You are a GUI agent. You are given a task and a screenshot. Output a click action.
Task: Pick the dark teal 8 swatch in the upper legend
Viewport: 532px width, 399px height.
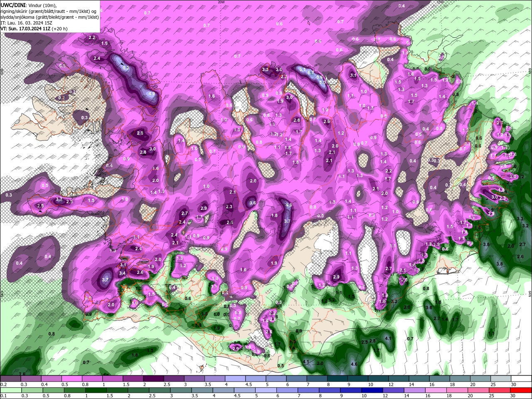(x=337, y=379)
